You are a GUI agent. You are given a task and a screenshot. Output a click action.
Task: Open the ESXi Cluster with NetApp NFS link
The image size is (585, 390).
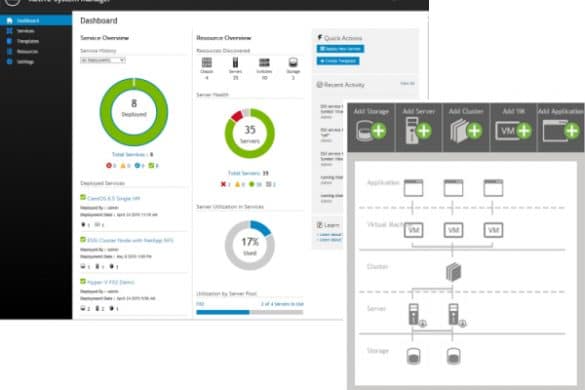[x=130, y=240]
